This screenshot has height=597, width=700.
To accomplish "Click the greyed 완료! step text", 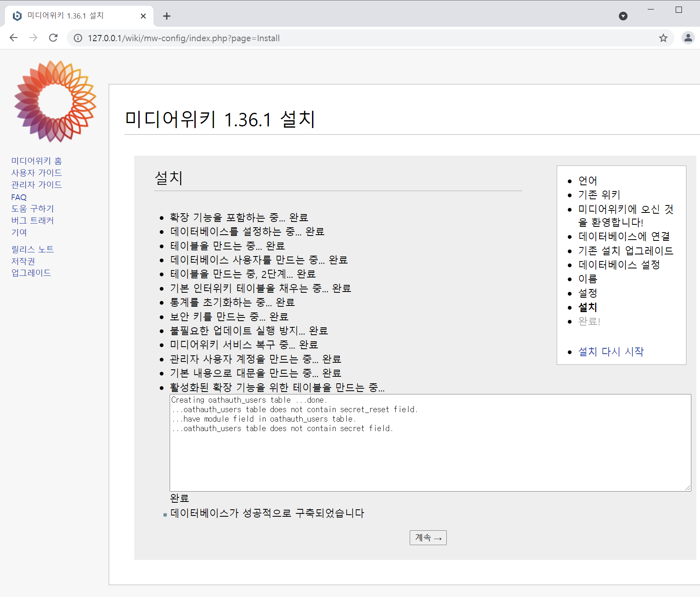I will point(589,321).
